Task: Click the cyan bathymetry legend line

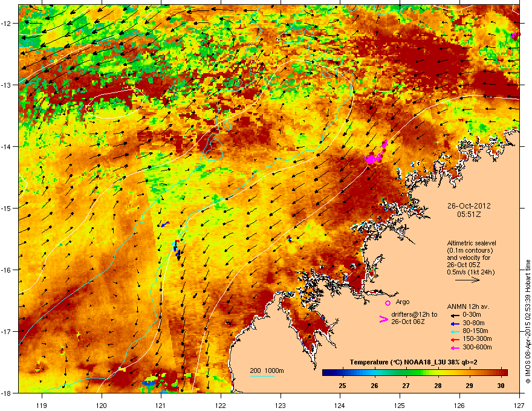Action: pos(262,376)
